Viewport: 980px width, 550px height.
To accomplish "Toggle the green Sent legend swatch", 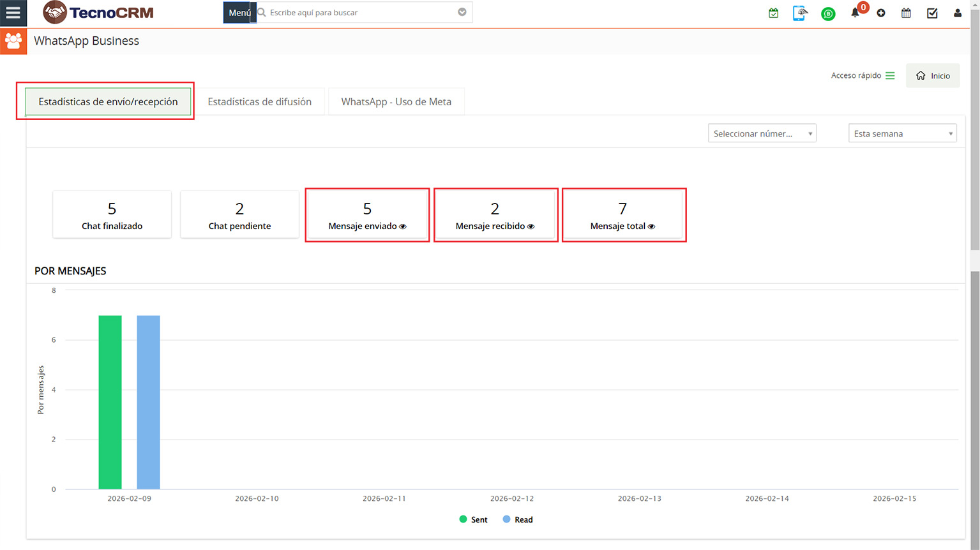I will 464,519.
